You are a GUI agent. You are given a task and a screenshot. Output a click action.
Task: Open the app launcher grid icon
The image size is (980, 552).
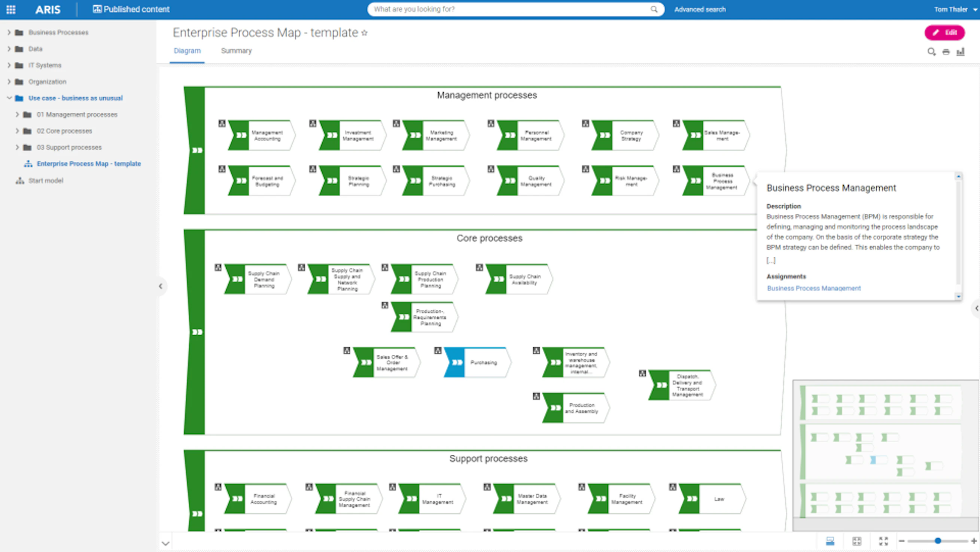pyautogui.click(x=10, y=9)
